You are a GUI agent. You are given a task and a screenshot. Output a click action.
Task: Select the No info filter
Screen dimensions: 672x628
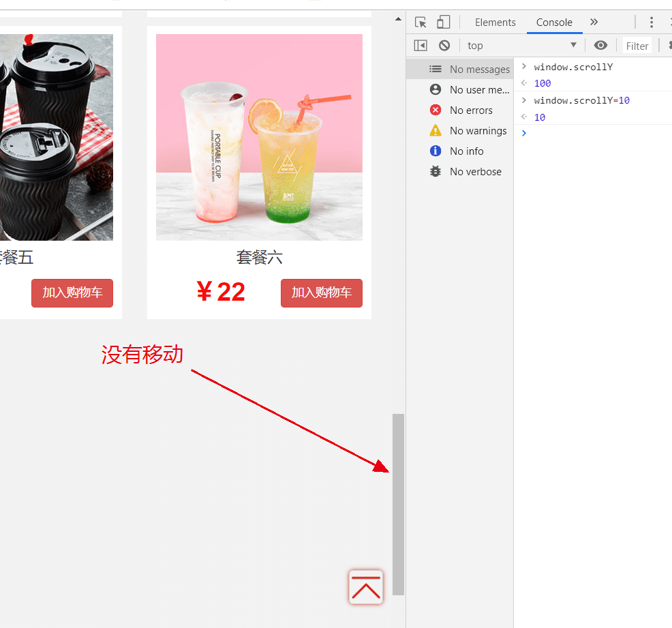[x=466, y=151]
